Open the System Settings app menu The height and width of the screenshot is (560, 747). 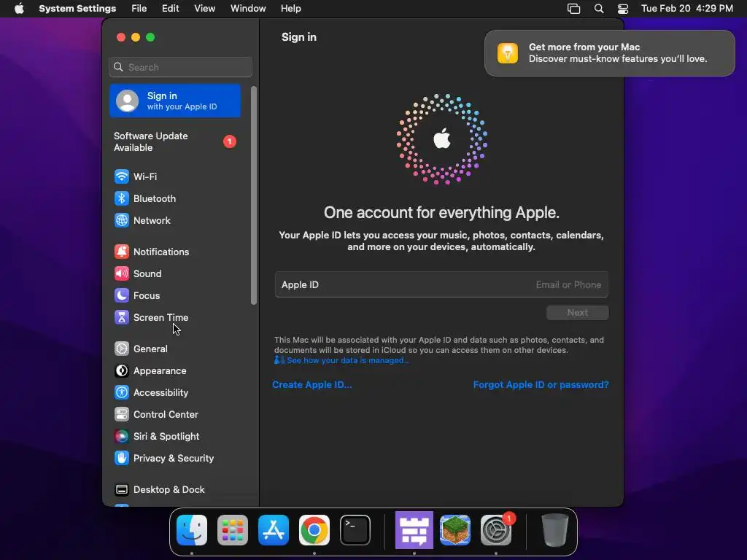pos(77,9)
